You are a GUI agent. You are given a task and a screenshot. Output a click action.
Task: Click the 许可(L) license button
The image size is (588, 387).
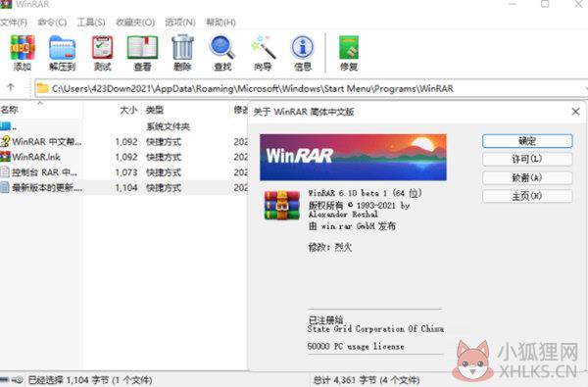[527, 159]
